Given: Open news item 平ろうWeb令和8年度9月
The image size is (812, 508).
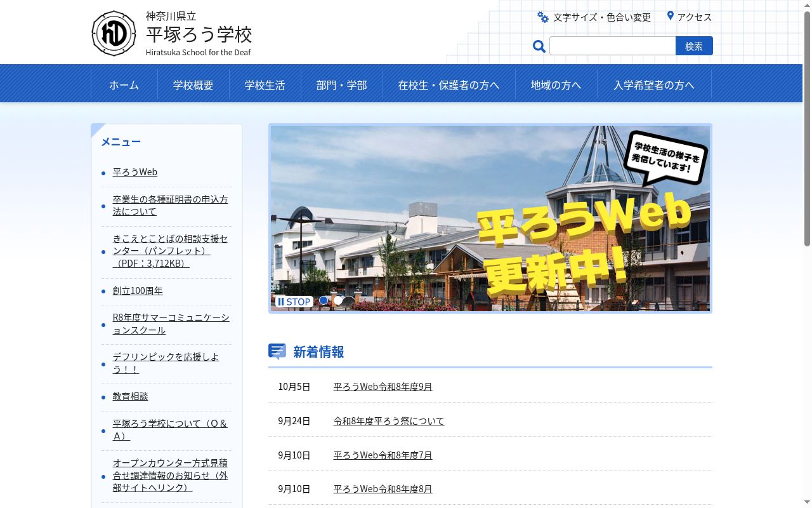Looking at the screenshot, I should click(383, 387).
